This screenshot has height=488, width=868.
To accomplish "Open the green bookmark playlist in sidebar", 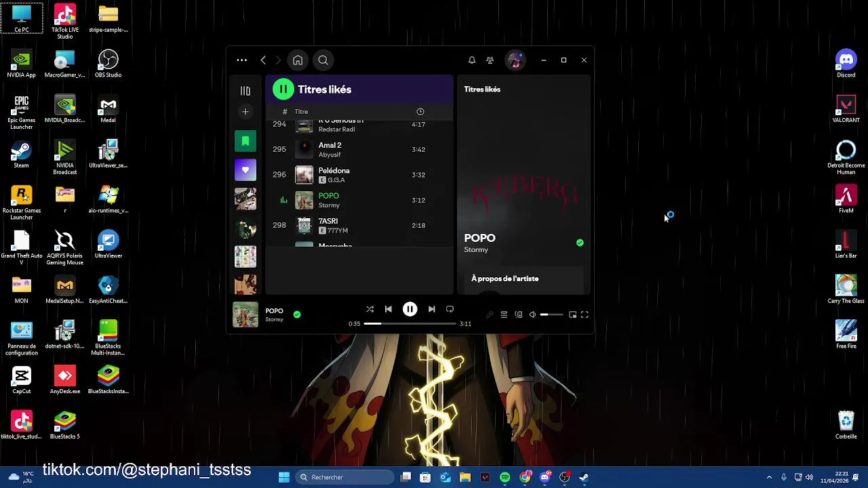I will 245,141.
